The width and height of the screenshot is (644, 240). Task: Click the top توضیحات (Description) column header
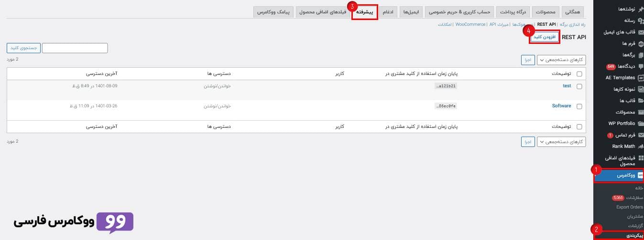(561, 74)
